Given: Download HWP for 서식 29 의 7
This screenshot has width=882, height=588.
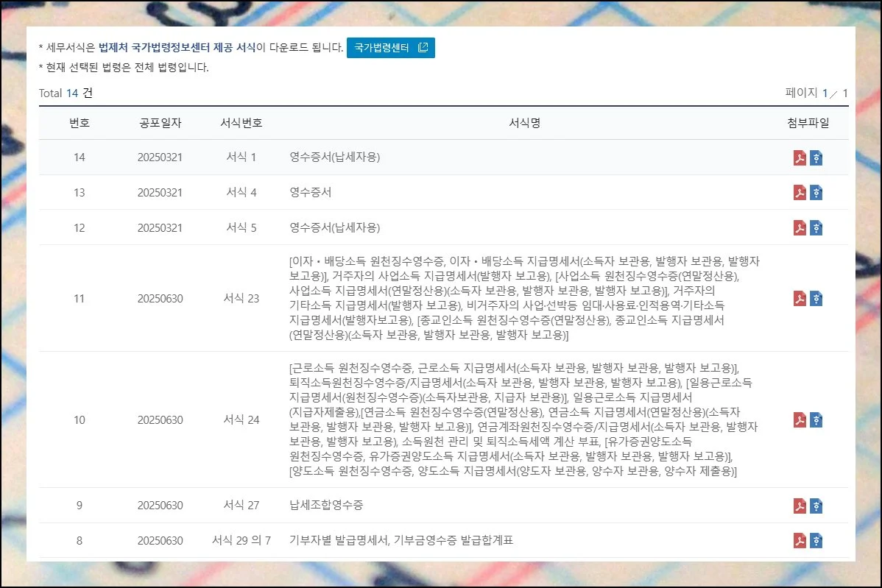Looking at the screenshot, I should click(x=816, y=541).
